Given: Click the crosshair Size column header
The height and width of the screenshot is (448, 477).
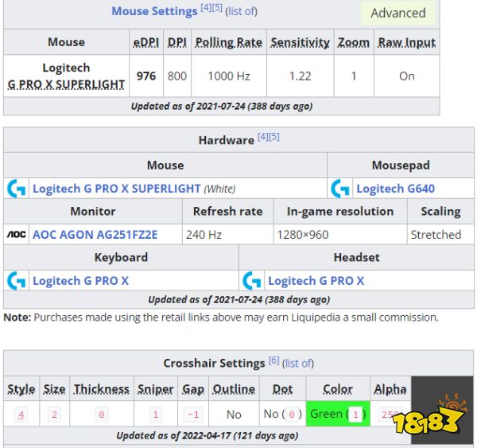Looking at the screenshot, I should click(54, 389).
